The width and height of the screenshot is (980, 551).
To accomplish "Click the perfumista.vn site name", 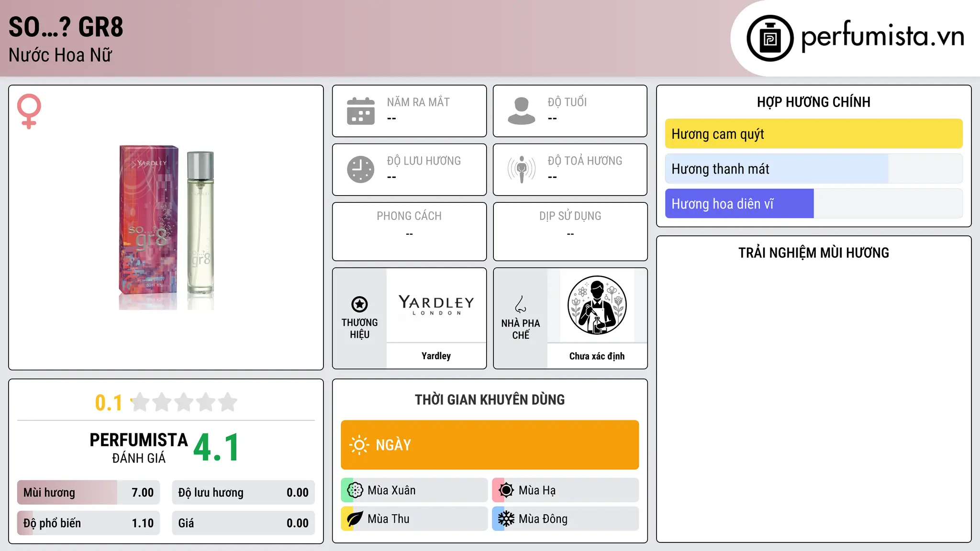I will pos(882,36).
